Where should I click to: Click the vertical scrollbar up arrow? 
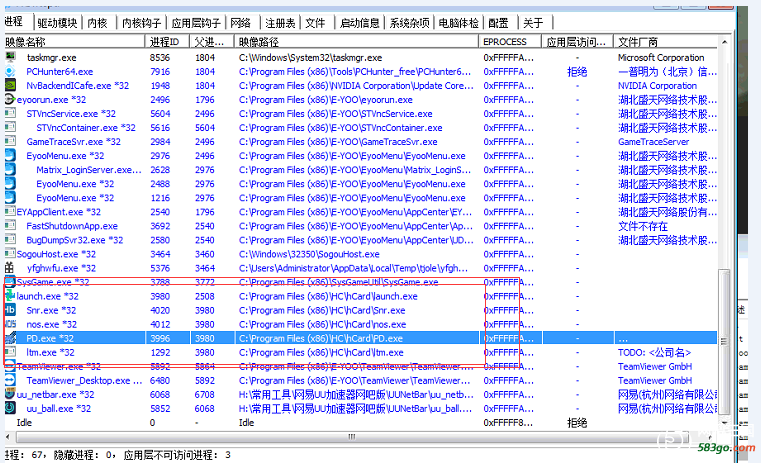724,42
